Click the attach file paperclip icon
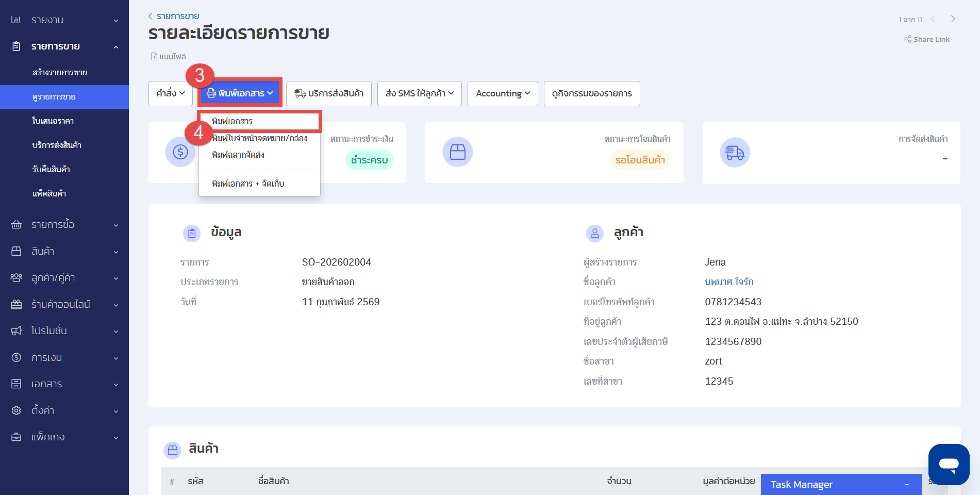This screenshot has width=980, height=495. click(154, 57)
